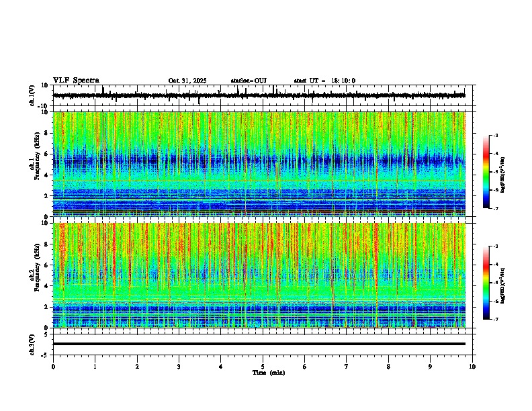The image size is (532, 411).
Task: Click the "-5" label on ch.2 colorbar
Action: coord(496,283)
